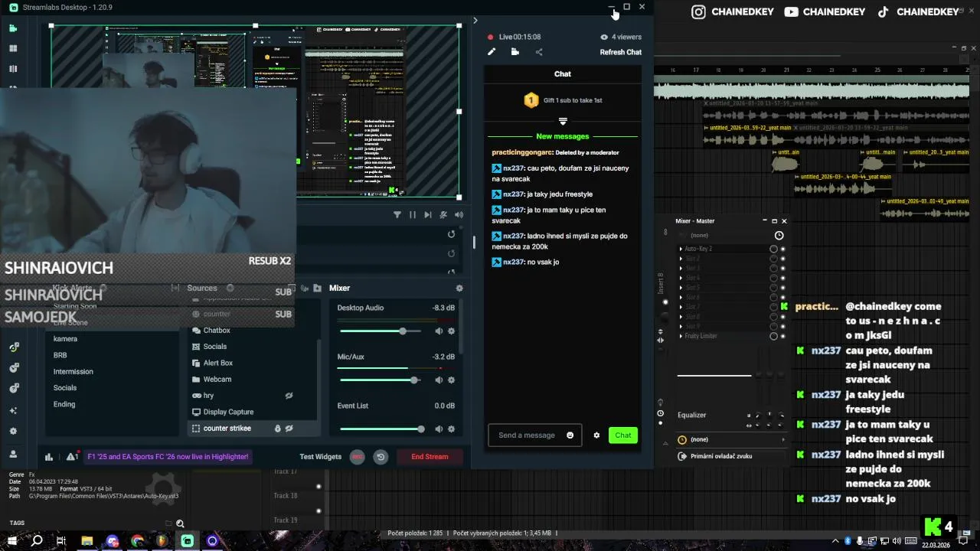The width and height of the screenshot is (980, 551).
Task: Mute the Mic/Aux speaker icon
Action: point(439,380)
